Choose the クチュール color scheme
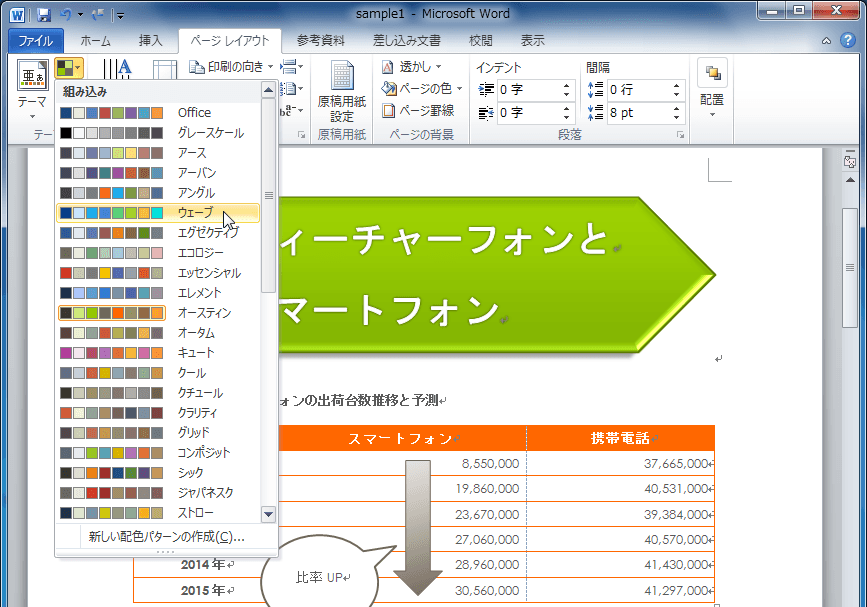 tap(158, 393)
